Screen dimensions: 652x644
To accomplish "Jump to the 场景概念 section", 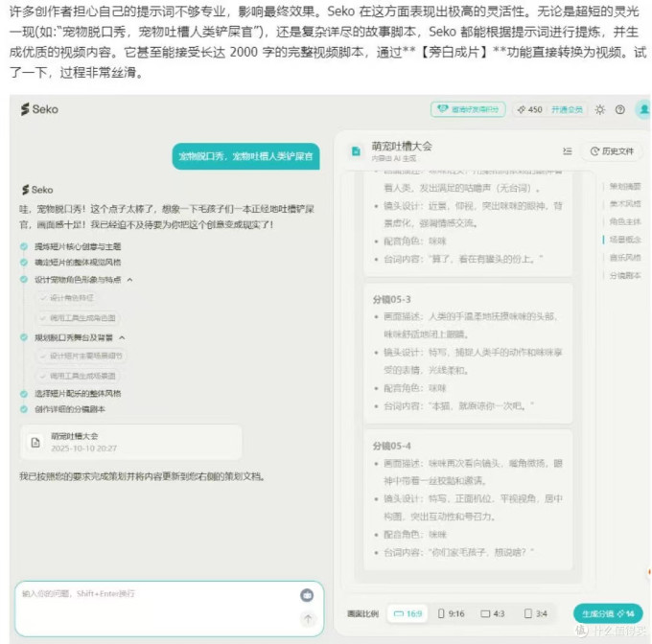I will coord(624,240).
